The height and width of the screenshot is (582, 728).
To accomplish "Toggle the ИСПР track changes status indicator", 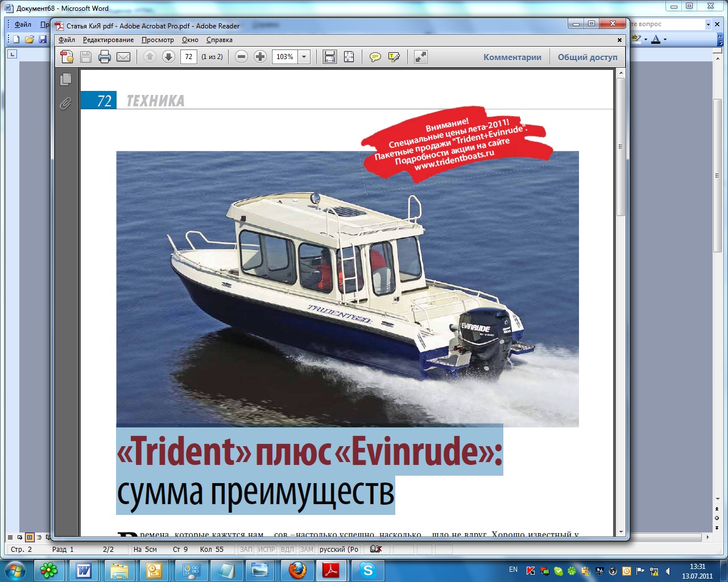I will (x=266, y=550).
